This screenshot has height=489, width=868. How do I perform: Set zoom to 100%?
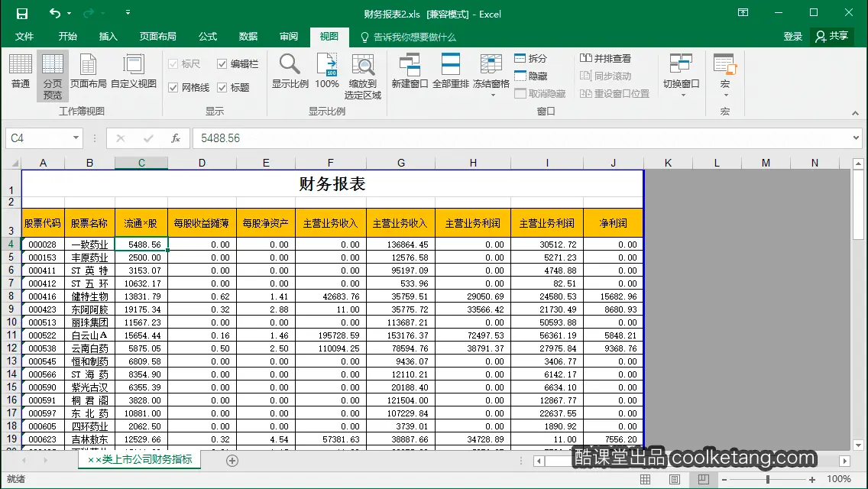click(327, 71)
